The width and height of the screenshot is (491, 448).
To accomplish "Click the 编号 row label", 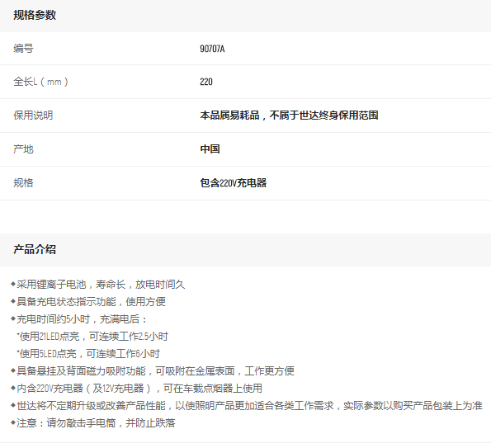I will [23, 49].
